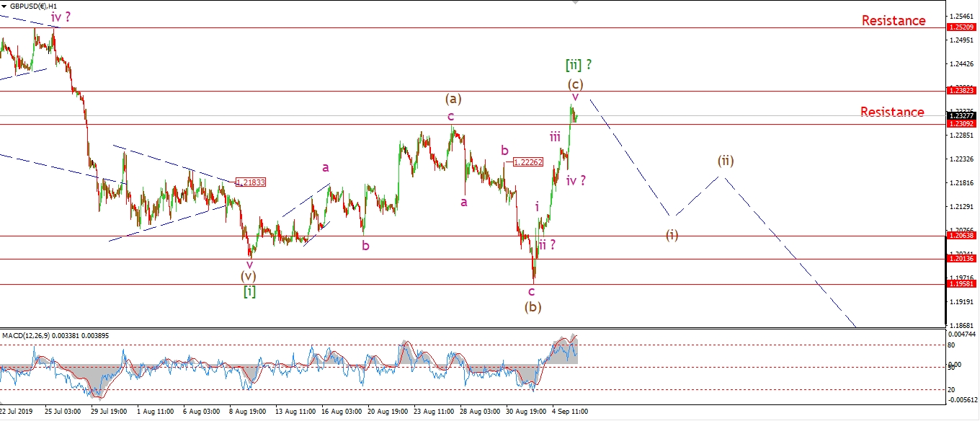Screen dimensions: 980x421
Task: Click the Resistance label above the 1.25209 line
Action: [894, 20]
